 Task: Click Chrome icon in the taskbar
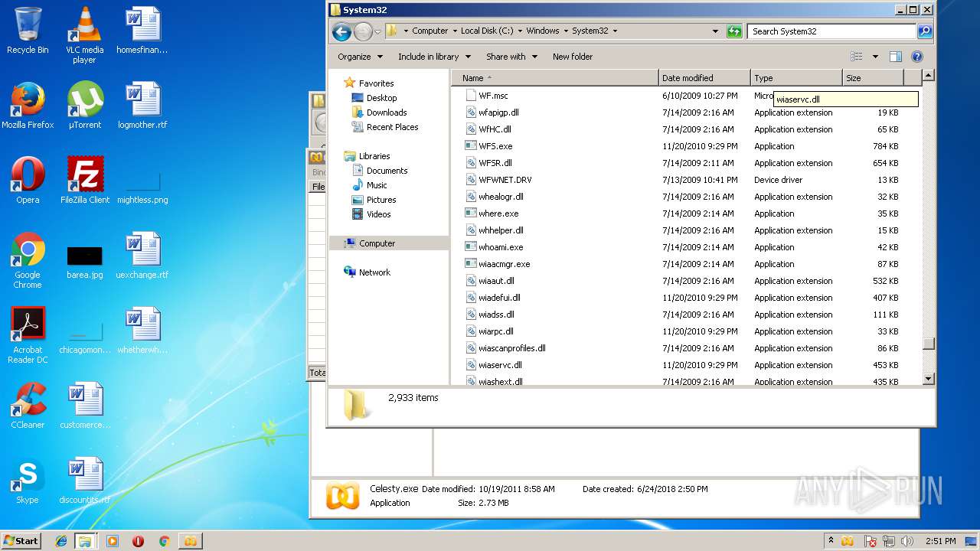point(164,541)
